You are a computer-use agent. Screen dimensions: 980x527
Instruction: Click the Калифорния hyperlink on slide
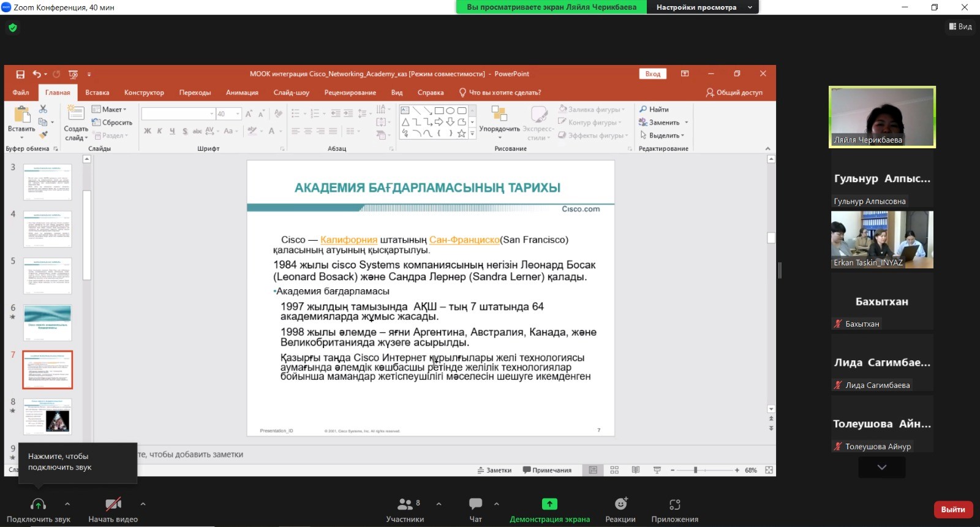tap(349, 240)
